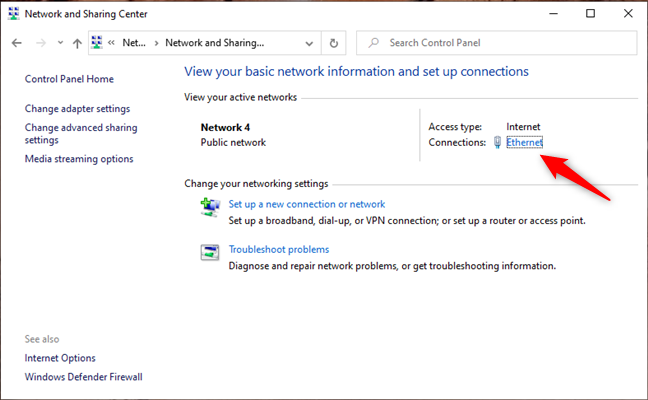The image size is (648, 400).
Task: Expand the hidden breadcrumb path chevrons
Action: [x=113, y=43]
